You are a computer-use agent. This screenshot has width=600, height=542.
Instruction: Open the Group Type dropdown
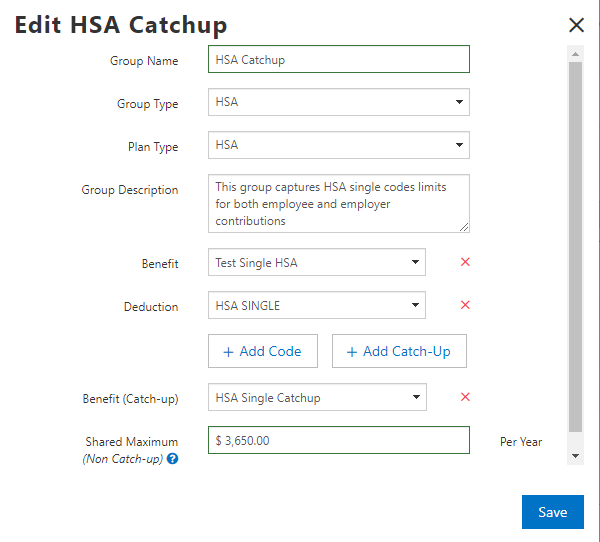[x=339, y=102]
